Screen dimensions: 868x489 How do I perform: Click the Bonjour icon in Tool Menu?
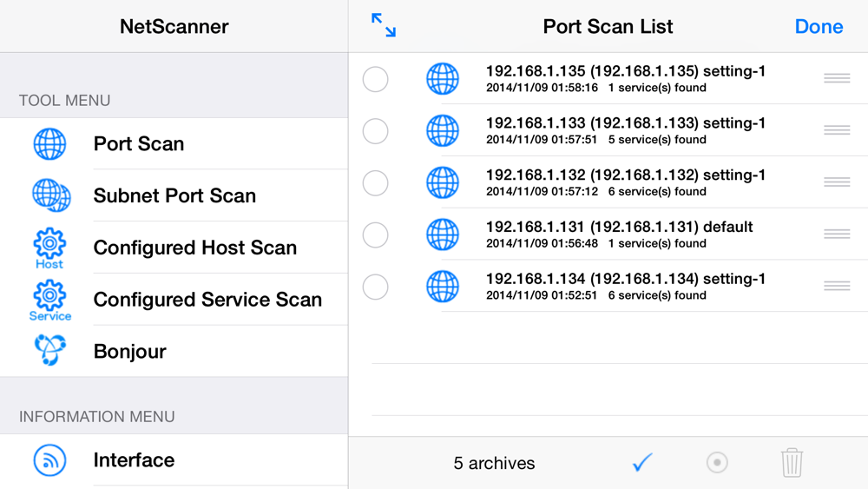(x=49, y=351)
